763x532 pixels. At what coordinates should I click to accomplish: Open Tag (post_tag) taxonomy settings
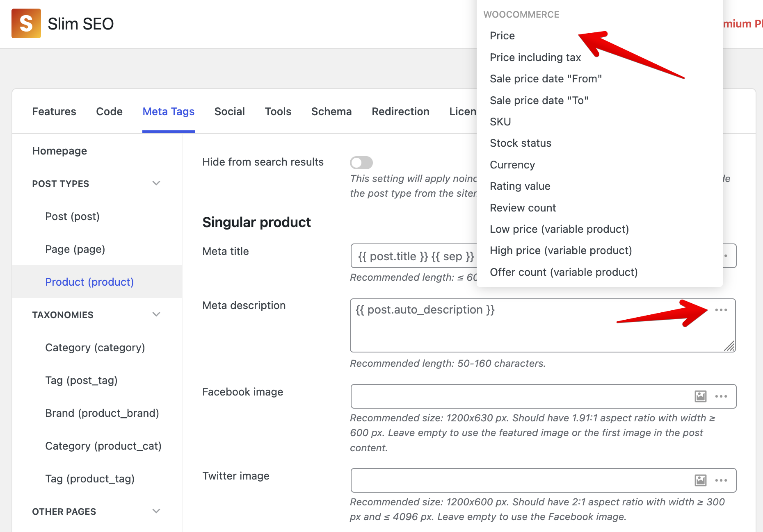click(81, 380)
